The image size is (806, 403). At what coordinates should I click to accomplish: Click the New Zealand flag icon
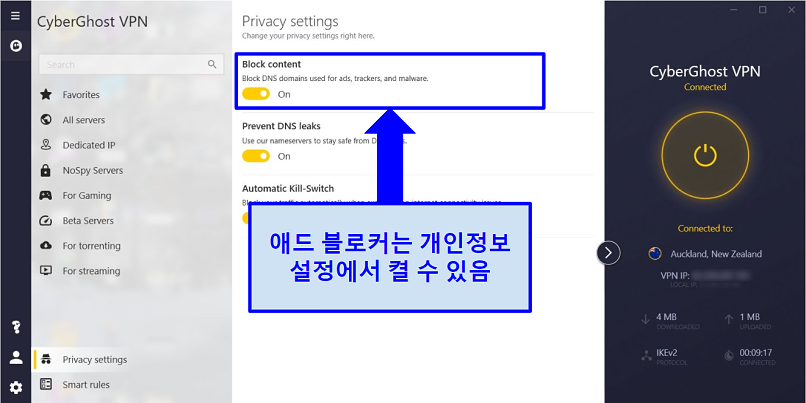[x=654, y=254]
